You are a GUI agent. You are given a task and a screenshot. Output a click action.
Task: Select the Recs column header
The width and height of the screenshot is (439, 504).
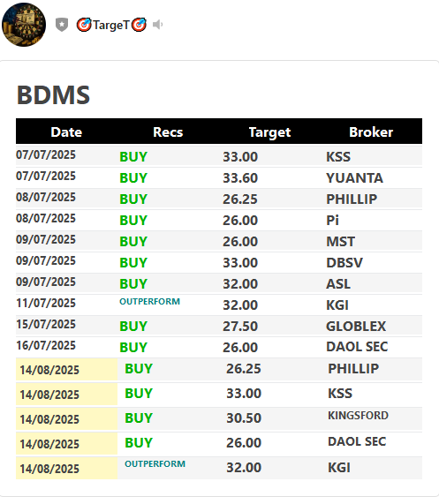click(168, 132)
